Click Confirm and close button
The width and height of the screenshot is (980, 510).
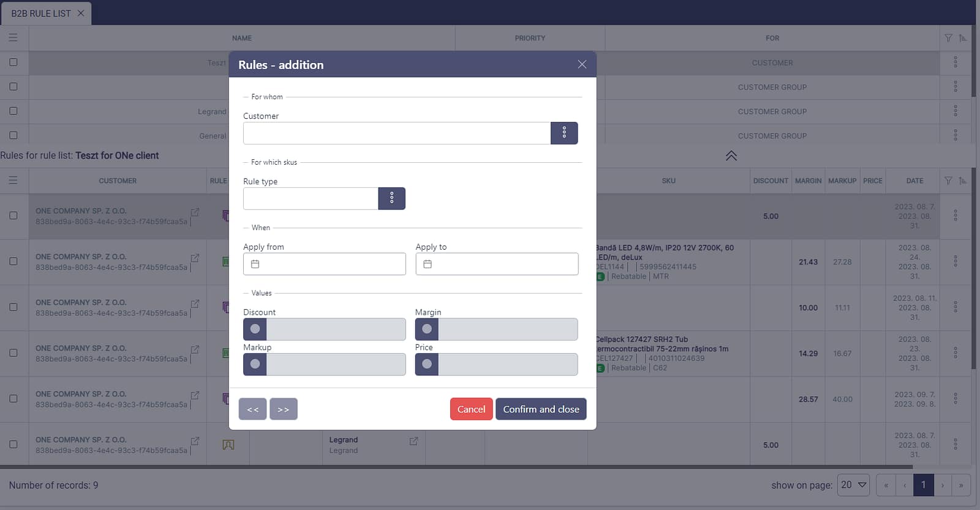tap(541, 409)
